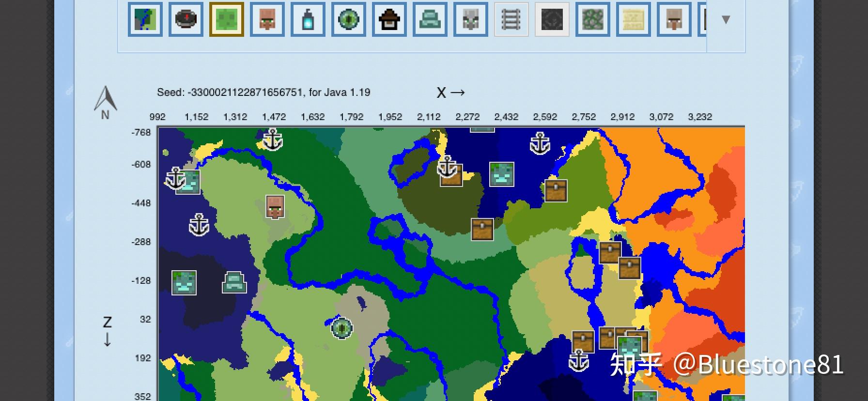The width and height of the screenshot is (868, 401).
Task: Click upper chest of the eastern river pair
Action: click(x=610, y=253)
